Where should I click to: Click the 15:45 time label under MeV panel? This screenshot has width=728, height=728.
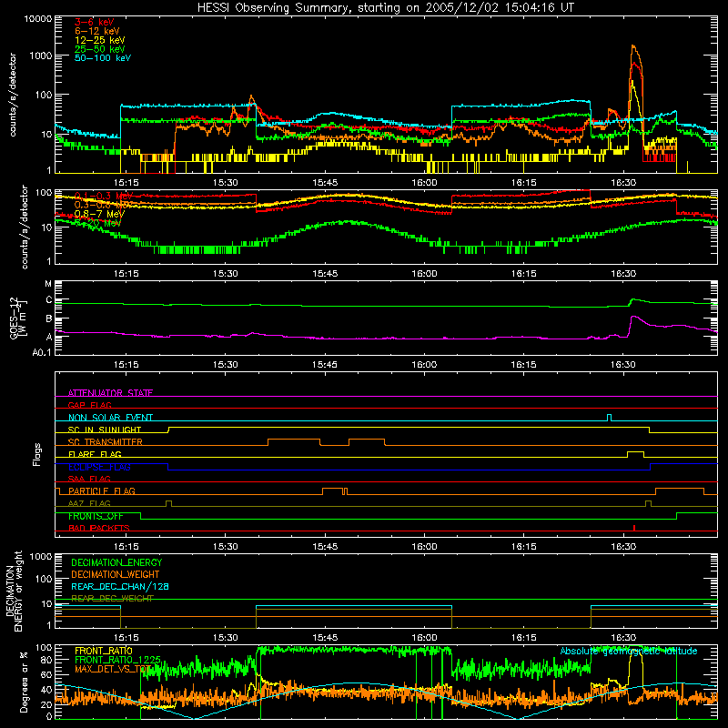coord(325,274)
